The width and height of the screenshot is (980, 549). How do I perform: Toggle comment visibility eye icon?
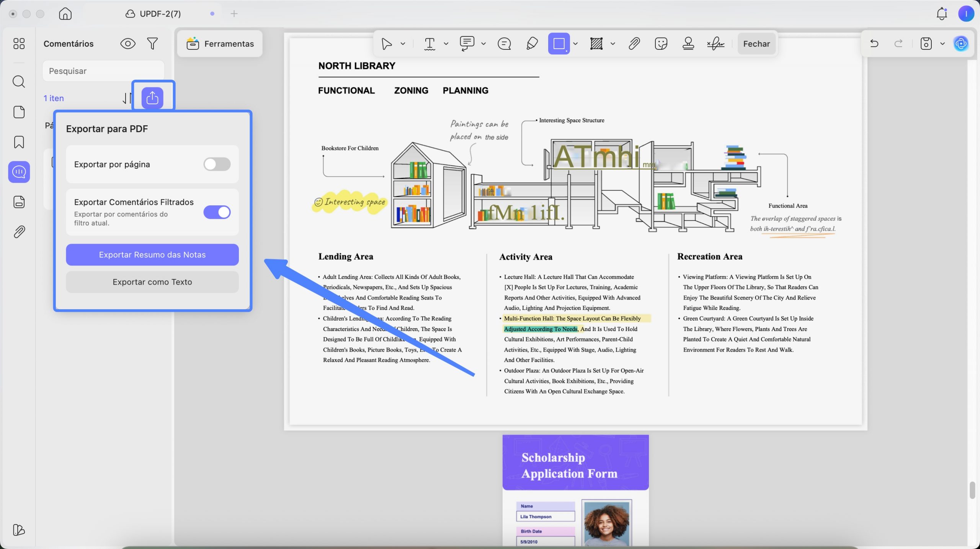pyautogui.click(x=128, y=44)
